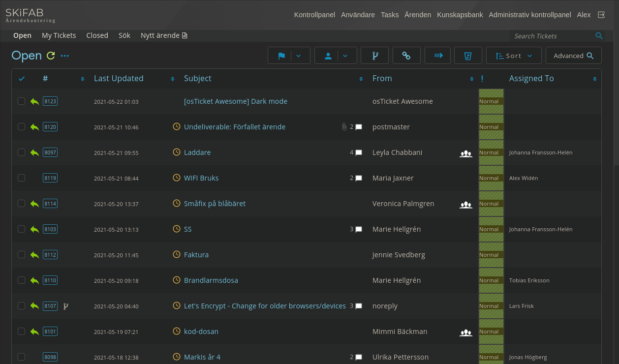Click the logout icon next to Alex
Image resolution: width=619 pixels, height=364 pixels.
(601, 15)
